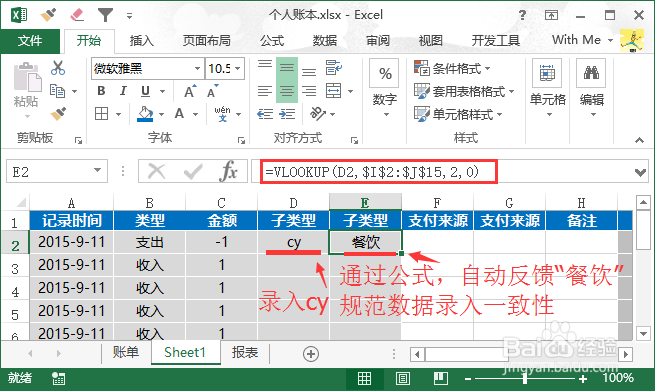
Task: Switch to the 数据 Data tab
Action: (325, 41)
